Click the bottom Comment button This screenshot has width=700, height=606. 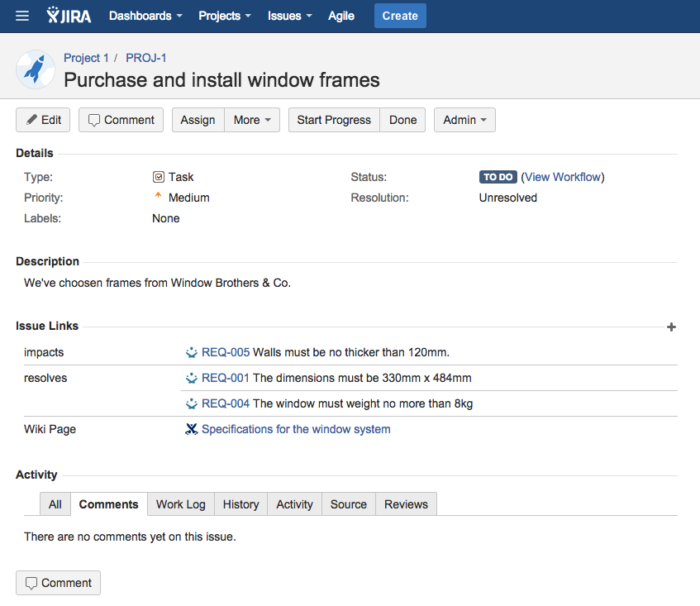click(58, 583)
